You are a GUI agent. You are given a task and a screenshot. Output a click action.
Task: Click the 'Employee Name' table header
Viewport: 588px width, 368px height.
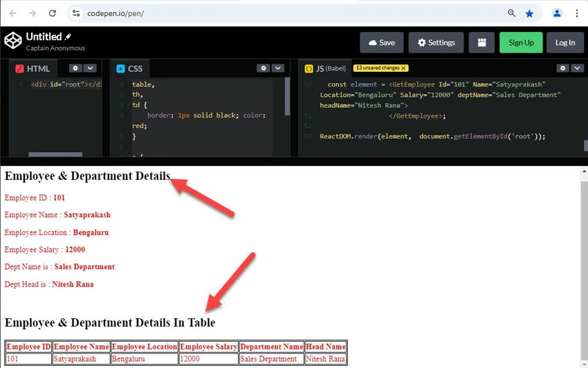82,347
